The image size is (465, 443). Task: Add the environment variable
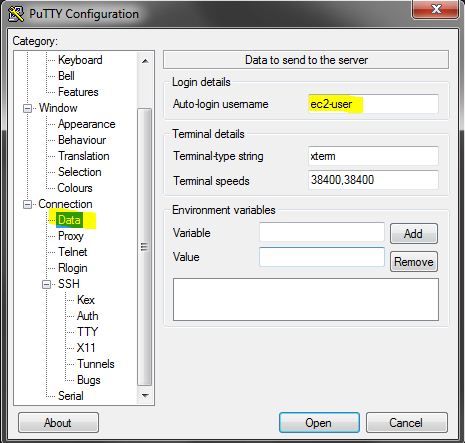click(x=414, y=233)
